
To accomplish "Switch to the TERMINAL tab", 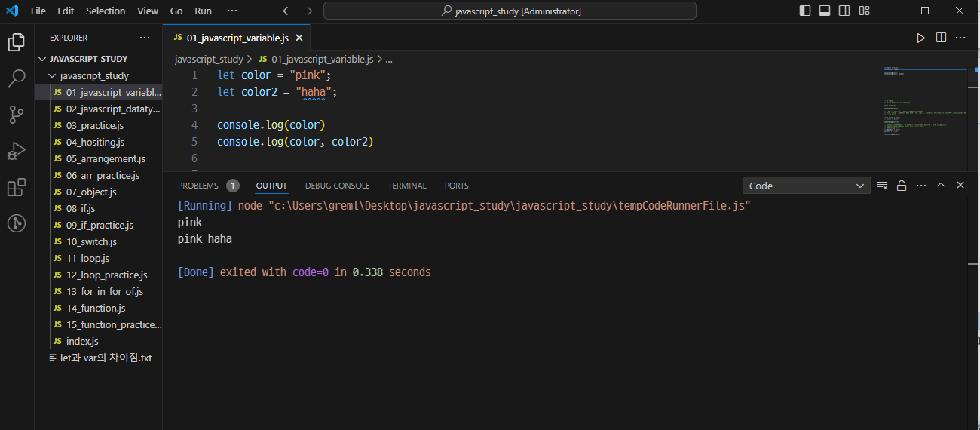I will (407, 186).
